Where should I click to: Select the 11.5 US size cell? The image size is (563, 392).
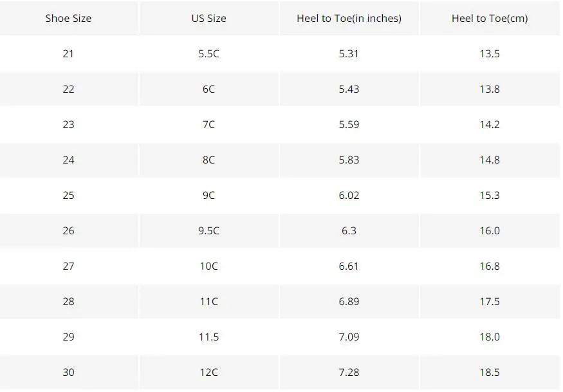[209, 337]
